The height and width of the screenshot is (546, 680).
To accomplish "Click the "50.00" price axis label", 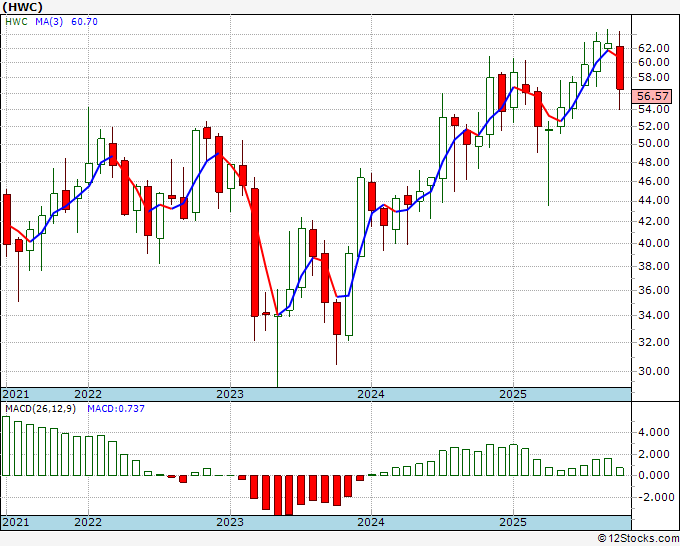I will 654,144.
